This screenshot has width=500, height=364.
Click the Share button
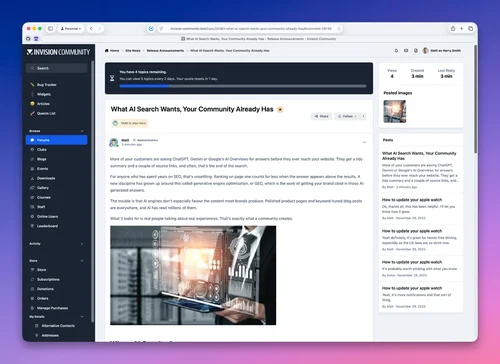321,116
